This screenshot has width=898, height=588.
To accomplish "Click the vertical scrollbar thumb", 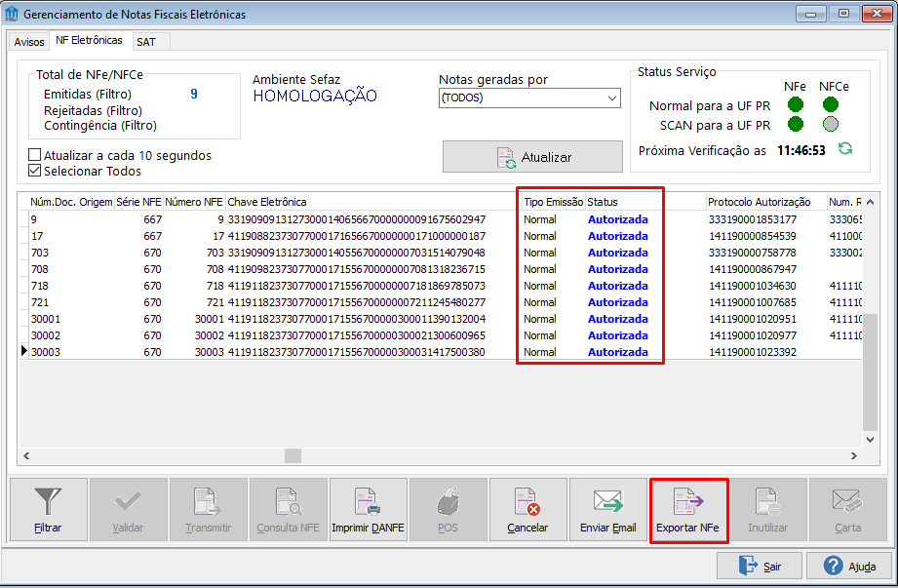I will pyautogui.click(x=870, y=372).
